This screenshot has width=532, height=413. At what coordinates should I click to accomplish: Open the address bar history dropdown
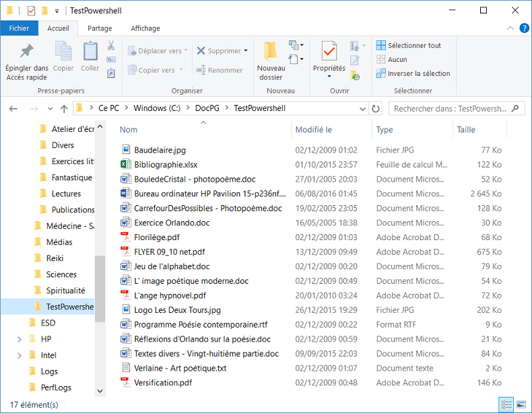click(x=362, y=109)
